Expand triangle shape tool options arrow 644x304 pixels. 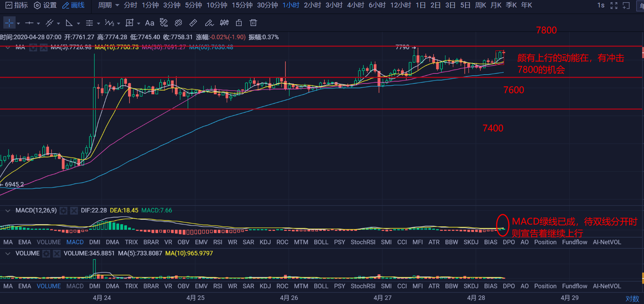pos(78,23)
